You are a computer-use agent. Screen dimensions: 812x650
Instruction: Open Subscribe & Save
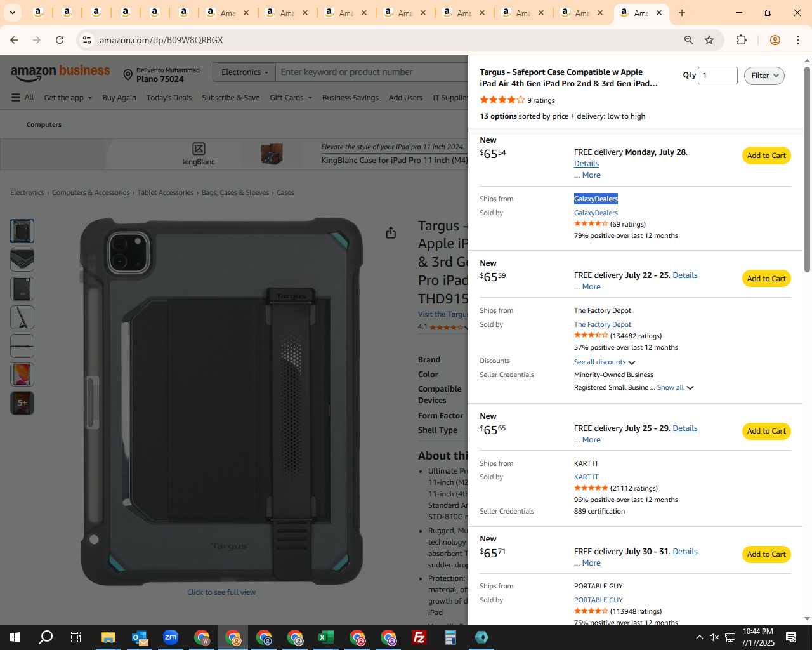[230, 98]
